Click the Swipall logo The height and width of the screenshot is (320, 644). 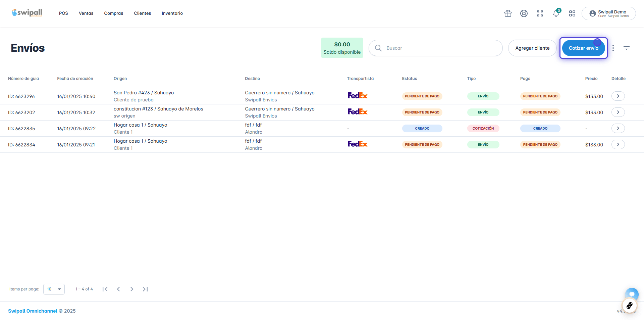[x=27, y=13]
